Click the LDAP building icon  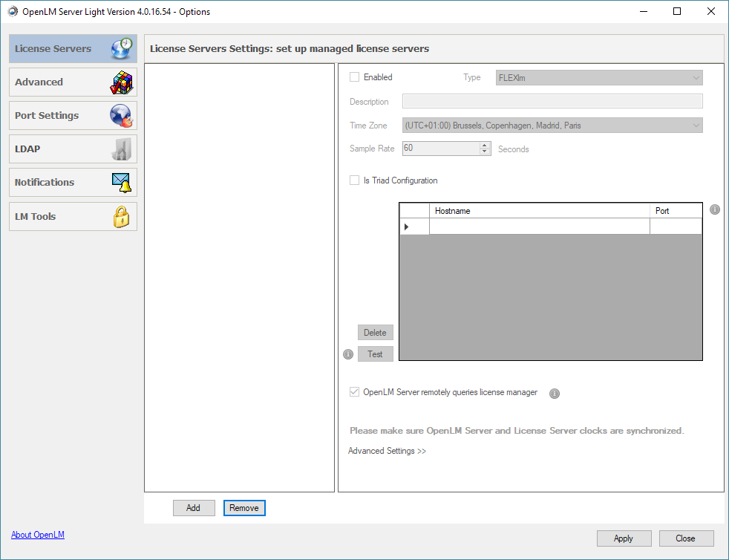[121, 149]
